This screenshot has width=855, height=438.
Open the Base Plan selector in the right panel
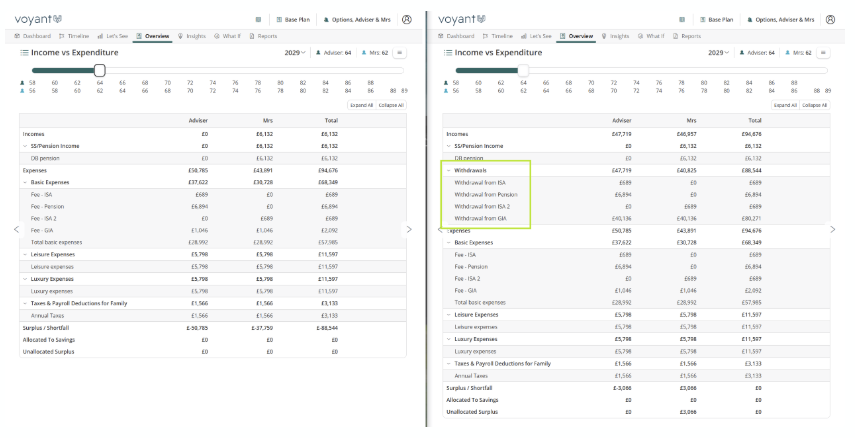coord(715,19)
